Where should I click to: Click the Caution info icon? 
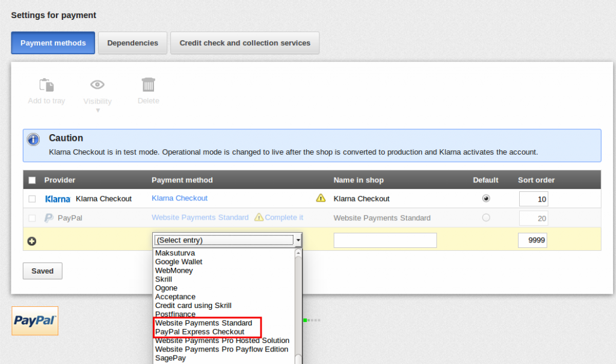[34, 139]
